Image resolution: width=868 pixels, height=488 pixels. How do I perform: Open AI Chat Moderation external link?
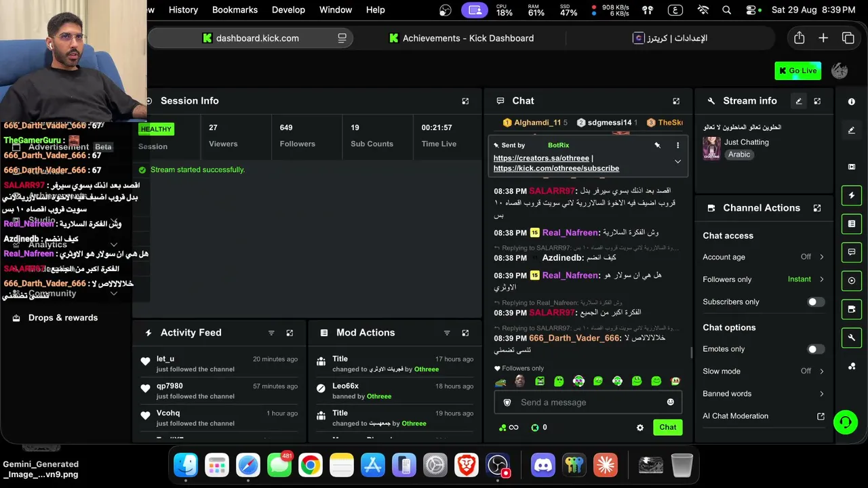(821, 416)
